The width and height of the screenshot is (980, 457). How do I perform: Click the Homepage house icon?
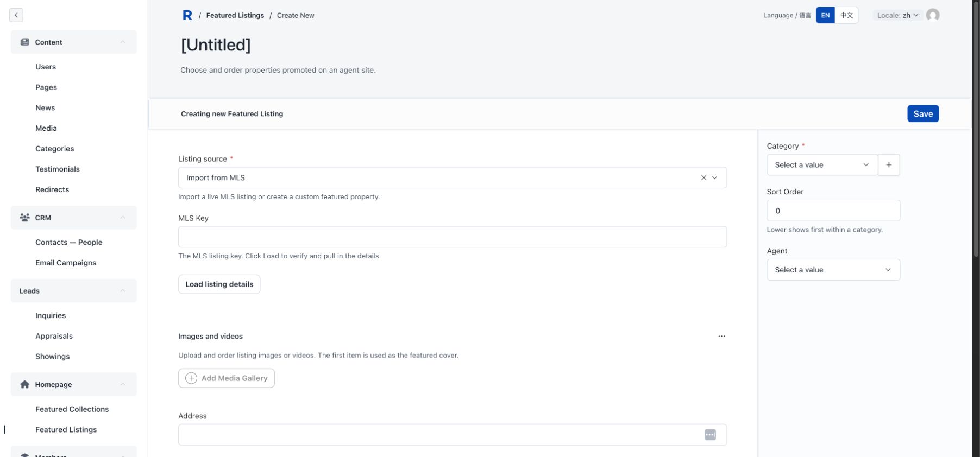[24, 384]
